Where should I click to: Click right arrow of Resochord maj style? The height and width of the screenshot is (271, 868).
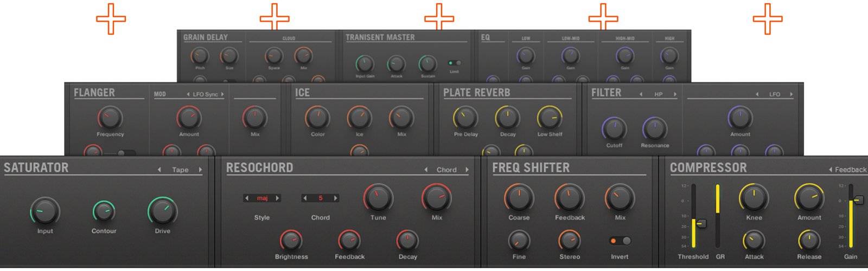click(x=278, y=198)
